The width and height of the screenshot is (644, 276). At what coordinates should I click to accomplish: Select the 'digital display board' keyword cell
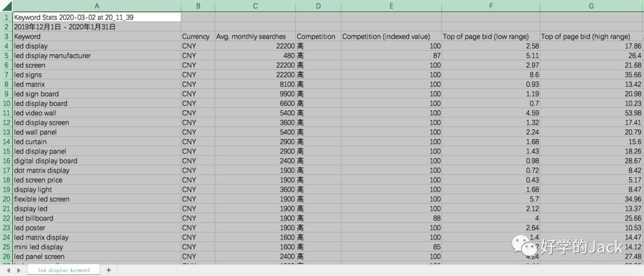tap(97, 161)
